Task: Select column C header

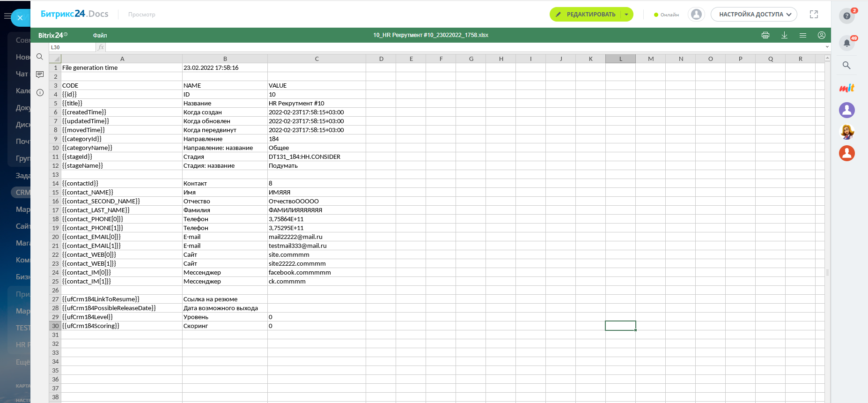Action: [x=316, y=59]
